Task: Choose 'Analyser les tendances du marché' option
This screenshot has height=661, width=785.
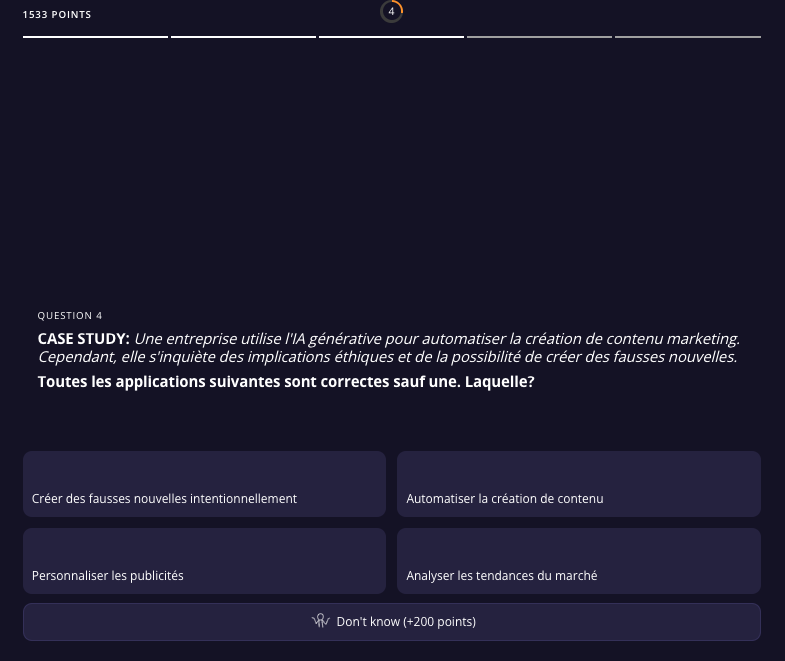Action: pyautogui.click(x=578, y=561)
